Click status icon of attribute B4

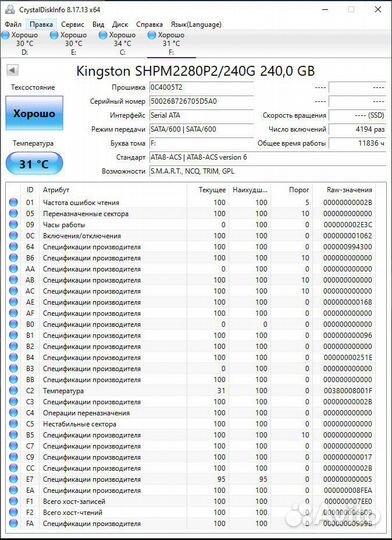tap(13, 357)
